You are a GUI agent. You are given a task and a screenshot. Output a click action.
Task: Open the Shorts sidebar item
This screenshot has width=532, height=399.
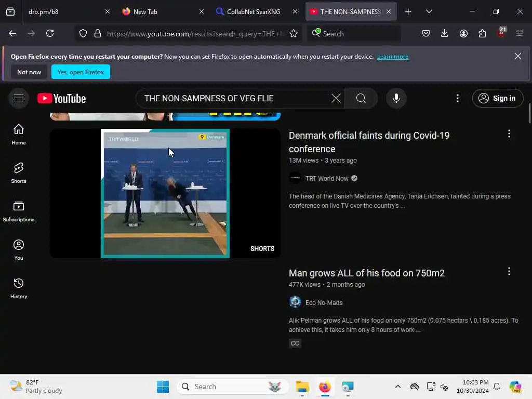(x=19, y=172)
